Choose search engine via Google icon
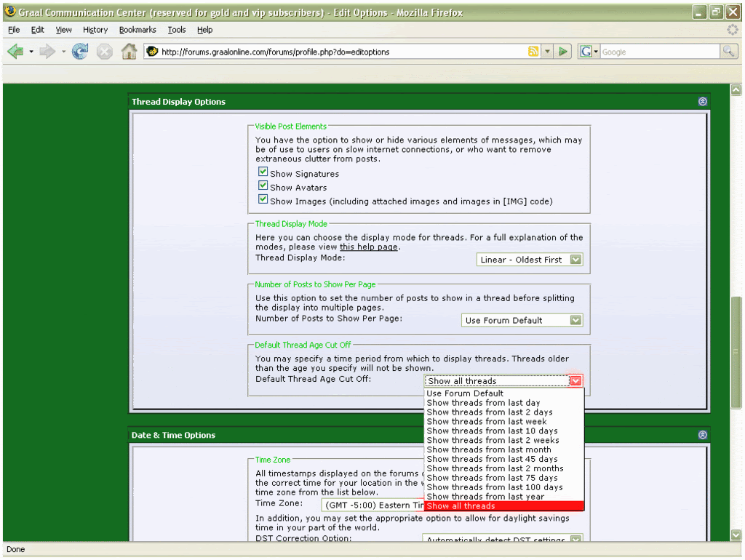The width and height of the screenshot is (745, 560). pyautogui.click(x=589, y=52)
